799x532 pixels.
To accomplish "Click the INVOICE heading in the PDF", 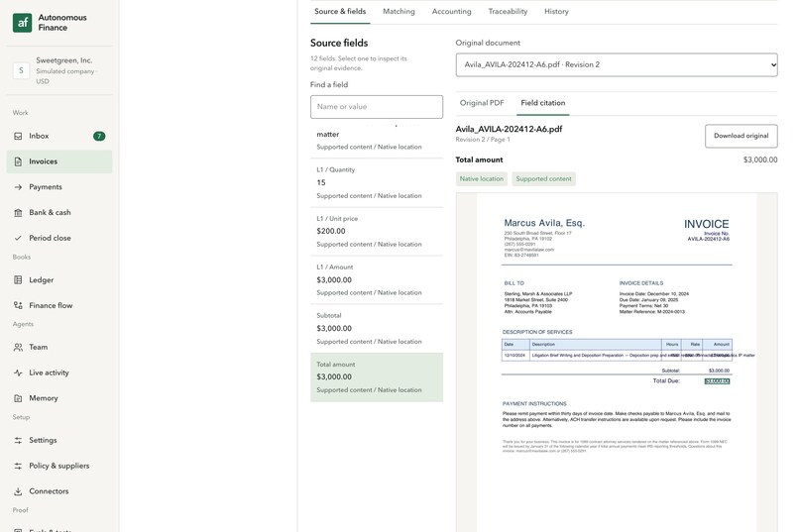I will (706, 224).
